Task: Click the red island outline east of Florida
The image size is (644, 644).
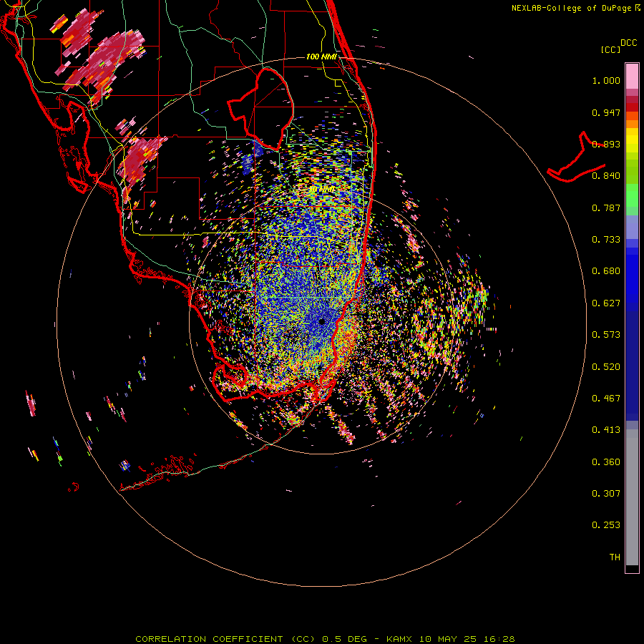Action: point(575,158)
